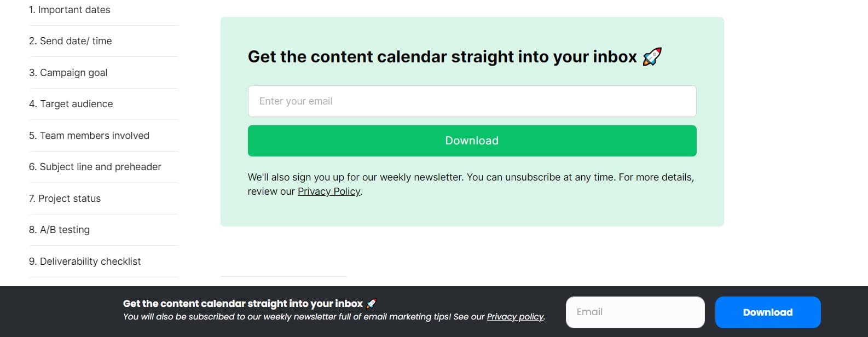Click the rocket emoji beside the heading
This screenshot has width=868, height=337.
(653, 55)
